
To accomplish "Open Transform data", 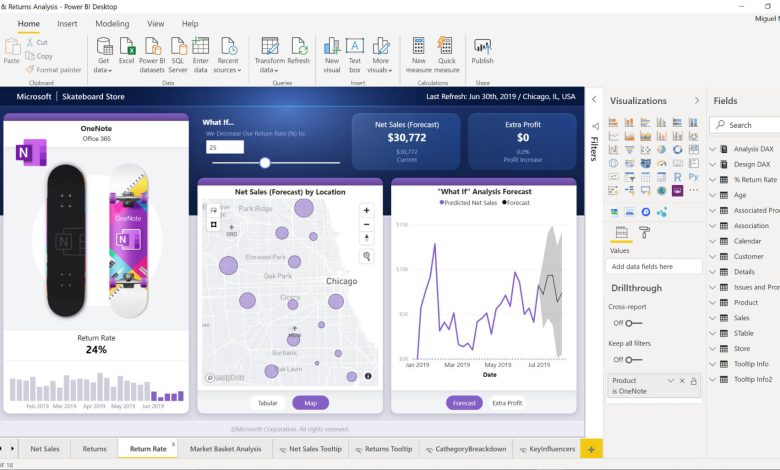I will point(270,55).
